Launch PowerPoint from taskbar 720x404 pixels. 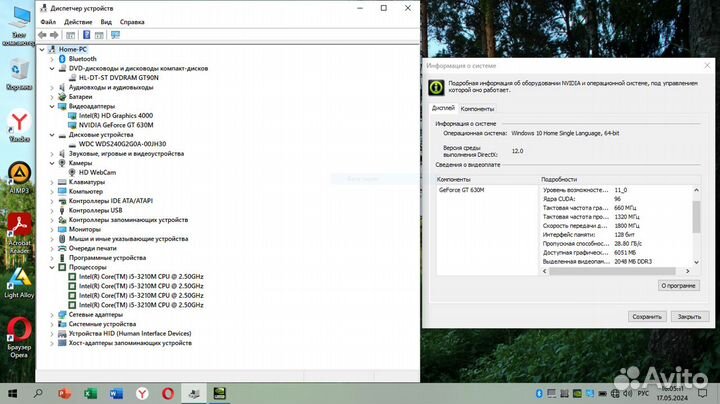[x=64, y=393]
